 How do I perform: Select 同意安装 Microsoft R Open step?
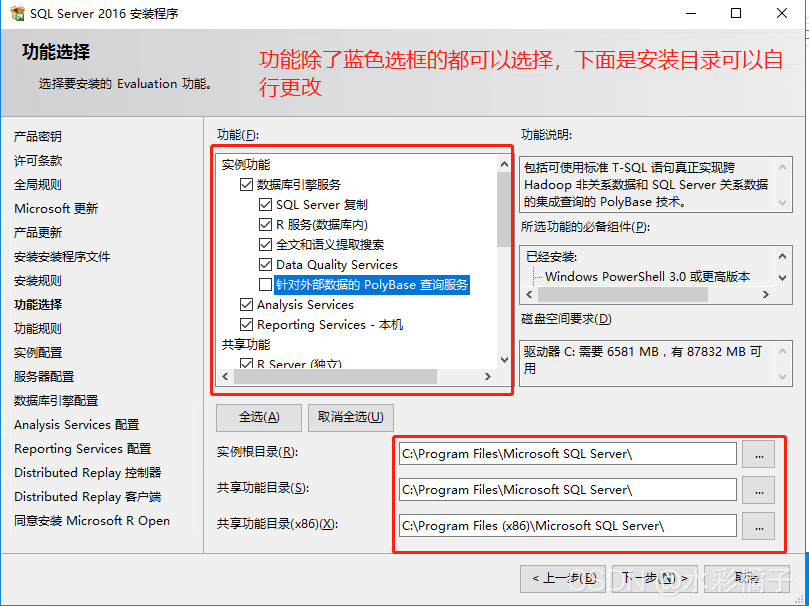point(92,521)
